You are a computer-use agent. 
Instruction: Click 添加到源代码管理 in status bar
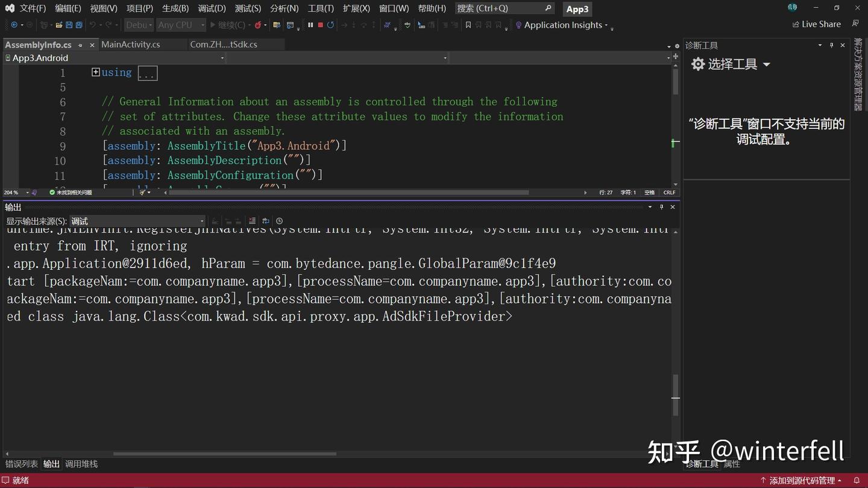click(x=802, y=480)
